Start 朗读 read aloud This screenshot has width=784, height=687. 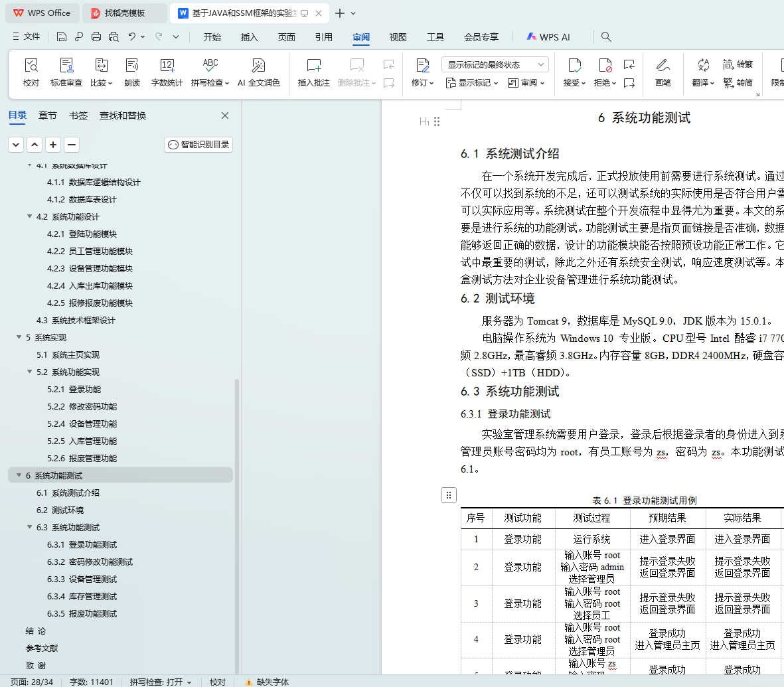132,72
